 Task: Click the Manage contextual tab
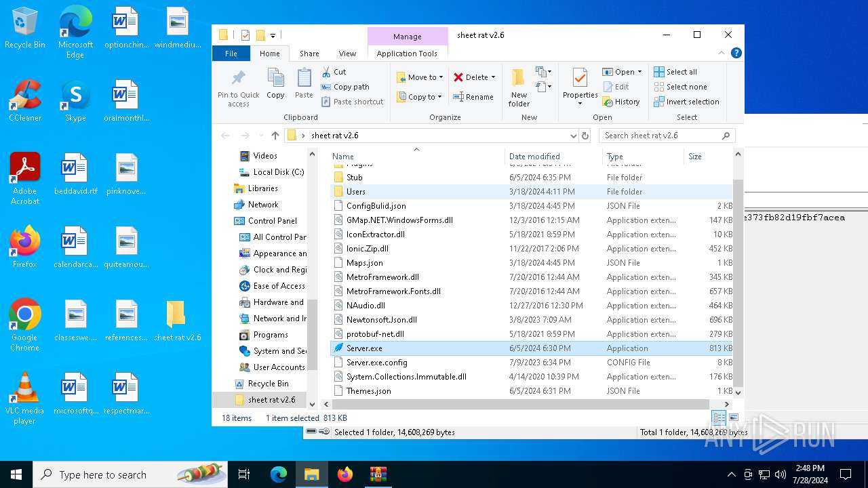pos(408,37)
